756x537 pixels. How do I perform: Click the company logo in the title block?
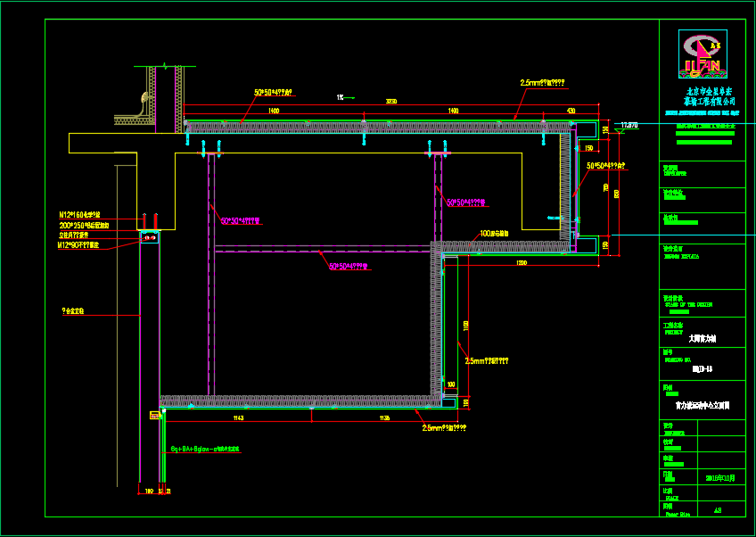click(x=702, y=54)
